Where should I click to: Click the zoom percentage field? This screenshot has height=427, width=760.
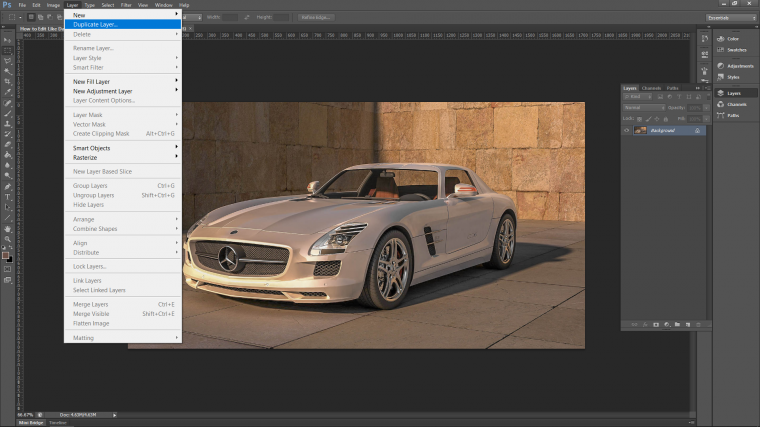pyautogui.click(x=25, y=415)
